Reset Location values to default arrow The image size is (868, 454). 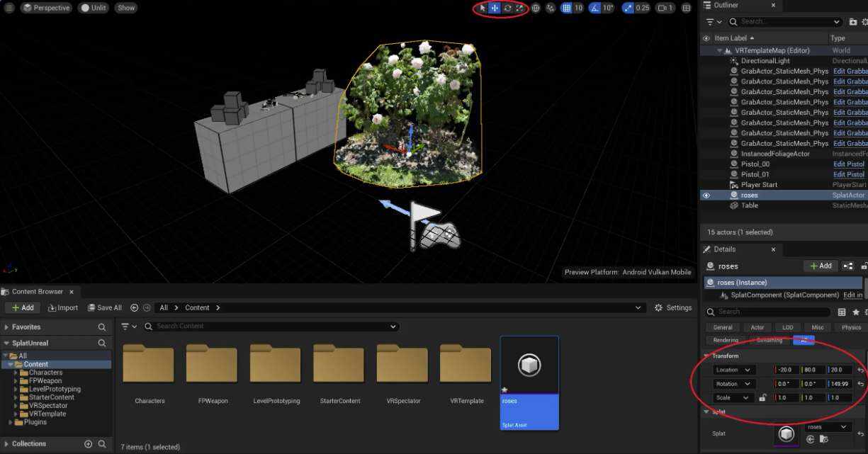[x=860, y=370]
